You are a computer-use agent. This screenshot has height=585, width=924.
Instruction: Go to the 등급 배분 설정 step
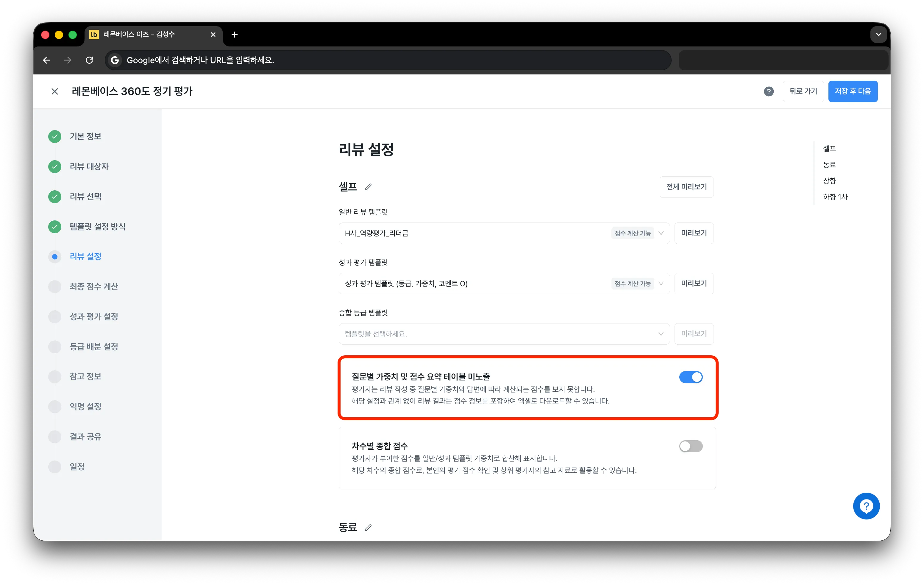[94, 346]
